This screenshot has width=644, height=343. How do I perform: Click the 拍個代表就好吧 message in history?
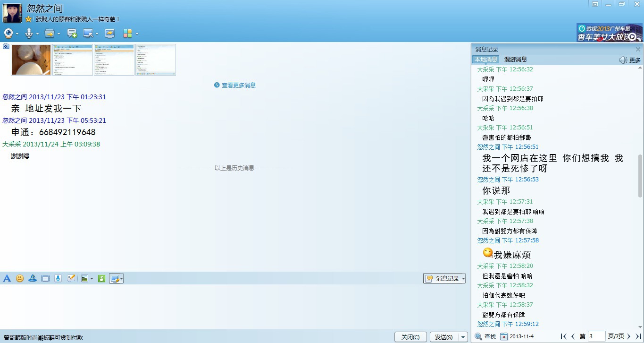click(503, 295)
